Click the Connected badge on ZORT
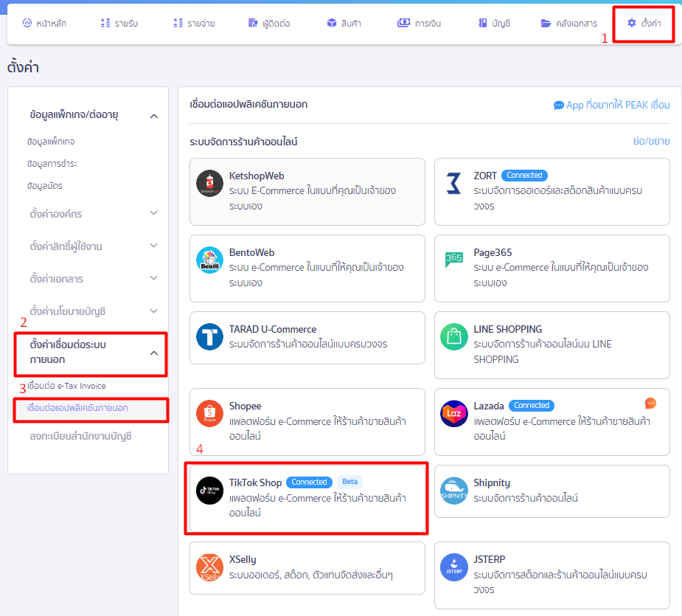 pyautogui.click(x=524, y=175)
